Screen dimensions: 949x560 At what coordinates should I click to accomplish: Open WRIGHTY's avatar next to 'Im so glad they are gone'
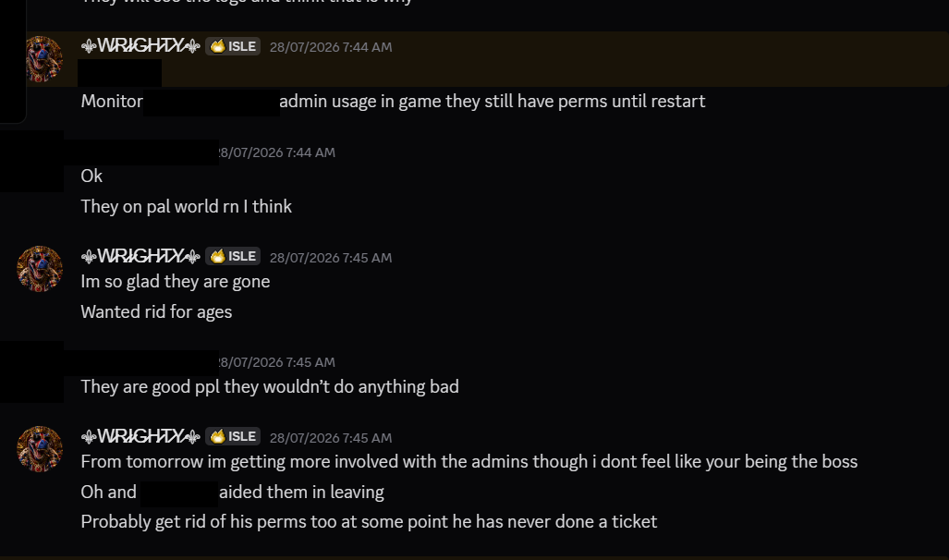tap(40, 268)
